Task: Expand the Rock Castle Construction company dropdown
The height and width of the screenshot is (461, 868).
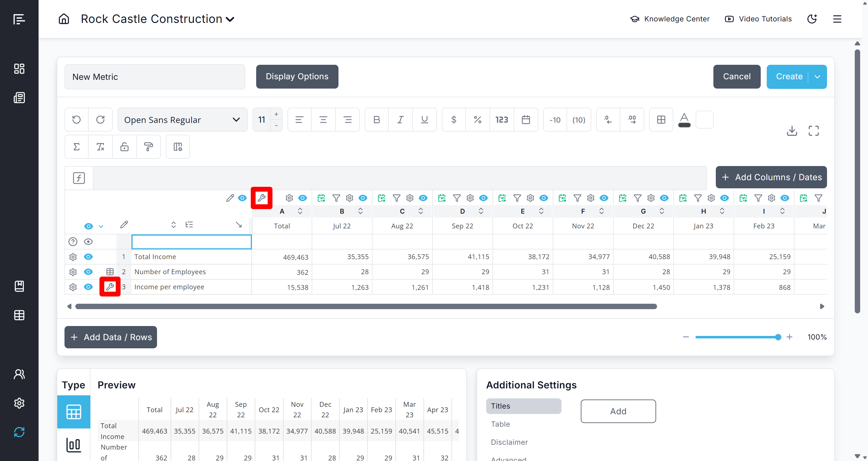Action: 230,19
